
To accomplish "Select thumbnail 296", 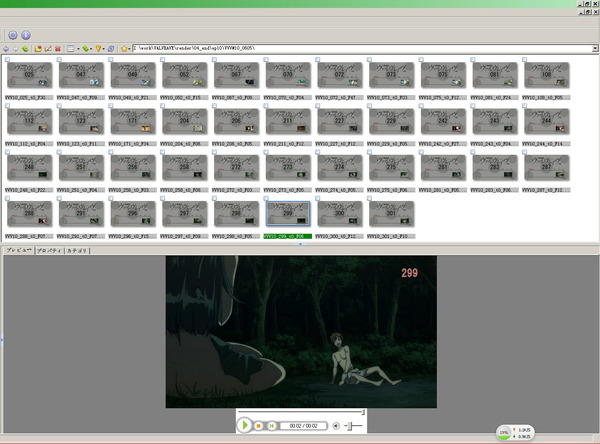I will point(133,214).
